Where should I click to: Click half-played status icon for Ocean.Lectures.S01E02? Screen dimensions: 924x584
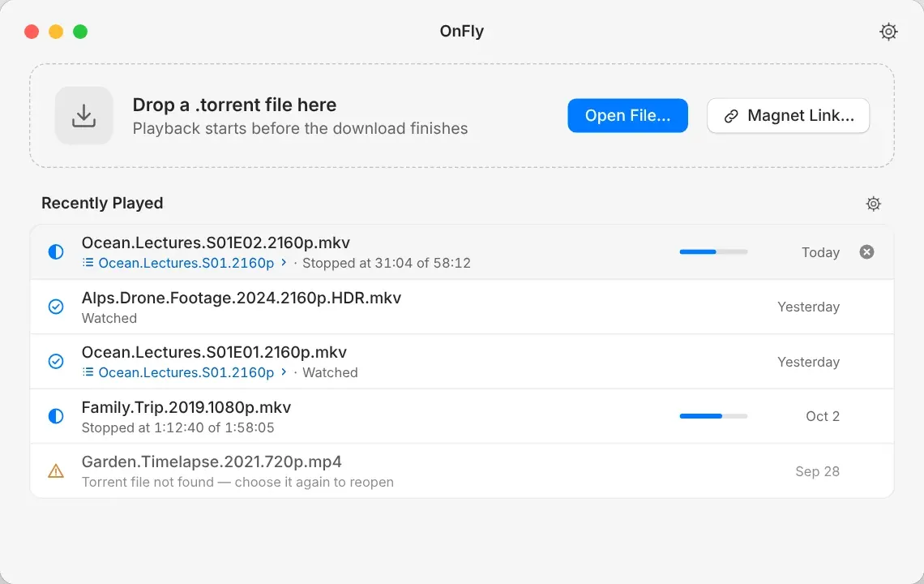click(x=56, y=252)
